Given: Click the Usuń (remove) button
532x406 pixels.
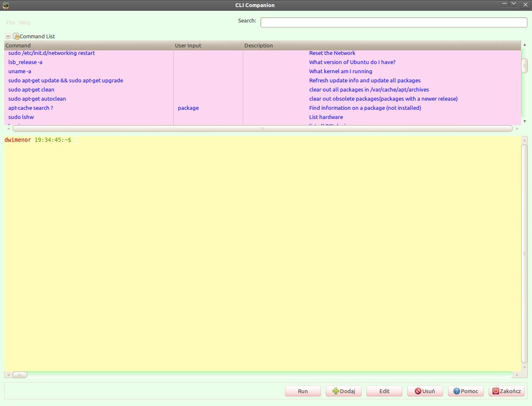Looking at the screenshot, I should (x=425, y=391).
